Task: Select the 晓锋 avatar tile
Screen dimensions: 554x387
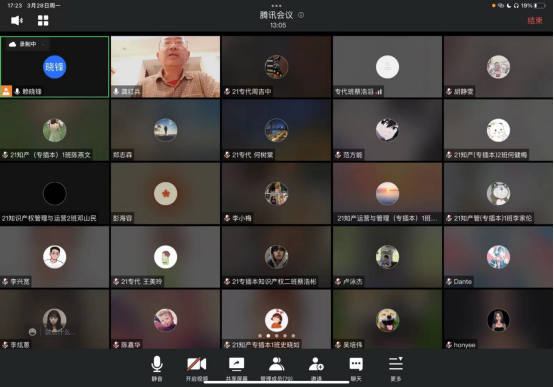Action: 54,66
